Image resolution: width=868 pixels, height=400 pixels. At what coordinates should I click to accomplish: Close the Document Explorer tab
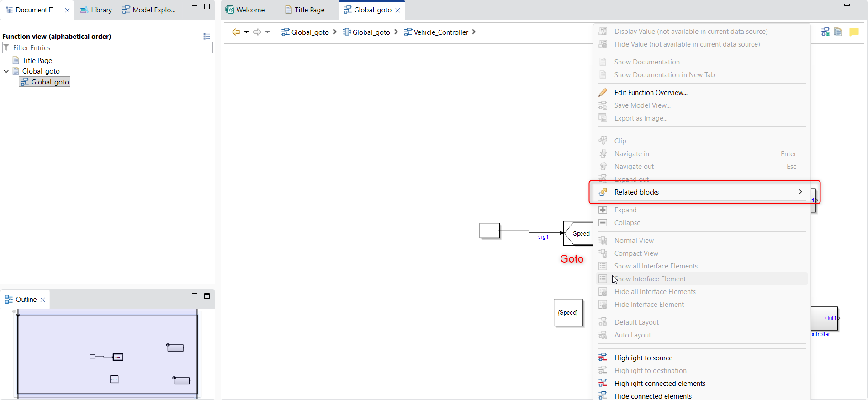tap(67, 10)
